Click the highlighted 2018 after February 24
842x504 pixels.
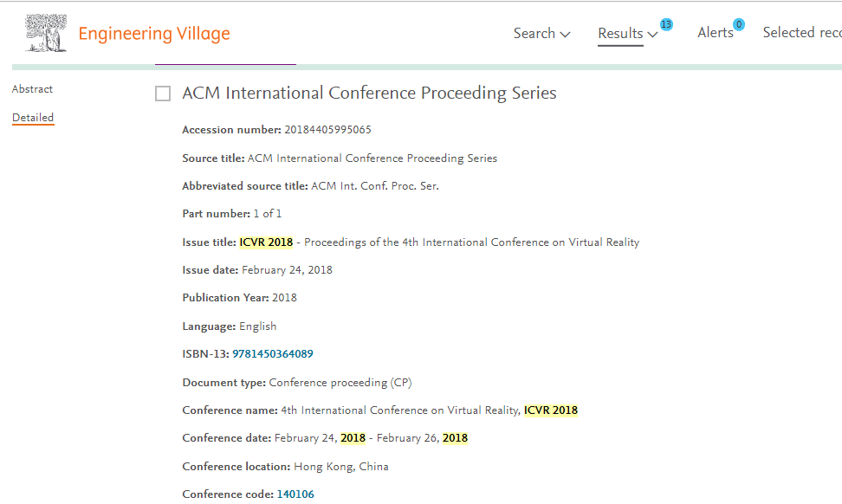[353, 438]
